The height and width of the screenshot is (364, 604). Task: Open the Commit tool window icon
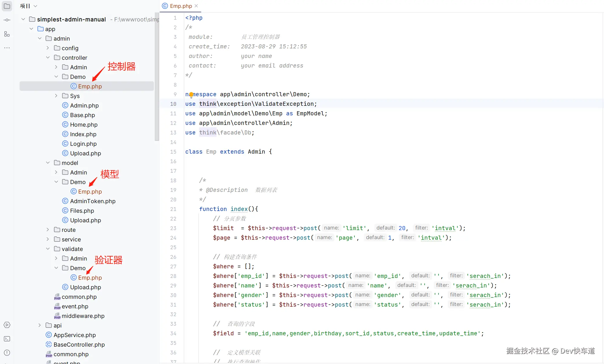(7, 20)
